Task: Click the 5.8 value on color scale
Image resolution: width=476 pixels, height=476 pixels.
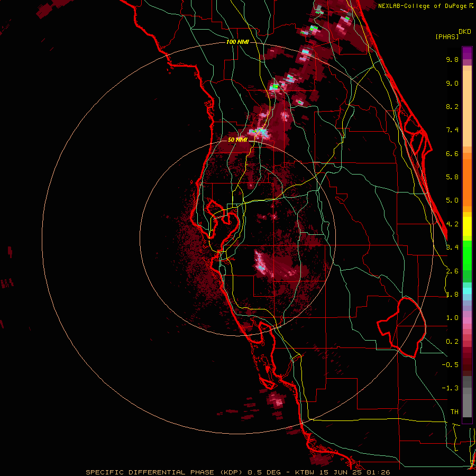Action: [x=452, y=177]
